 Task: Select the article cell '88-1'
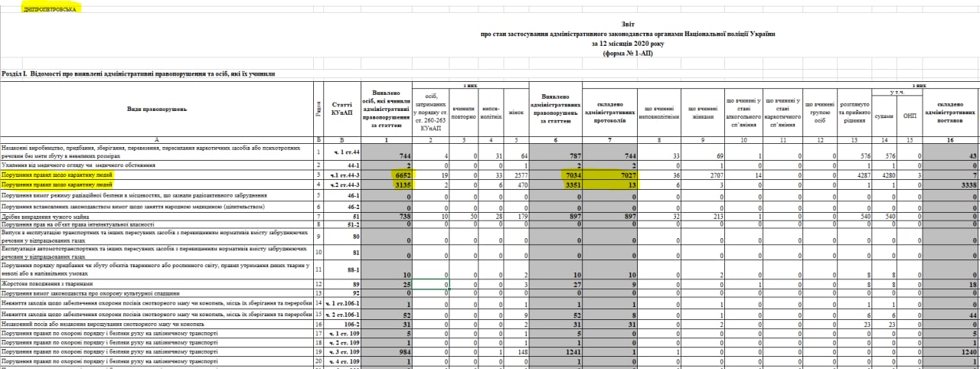click(x=341, y=269)
